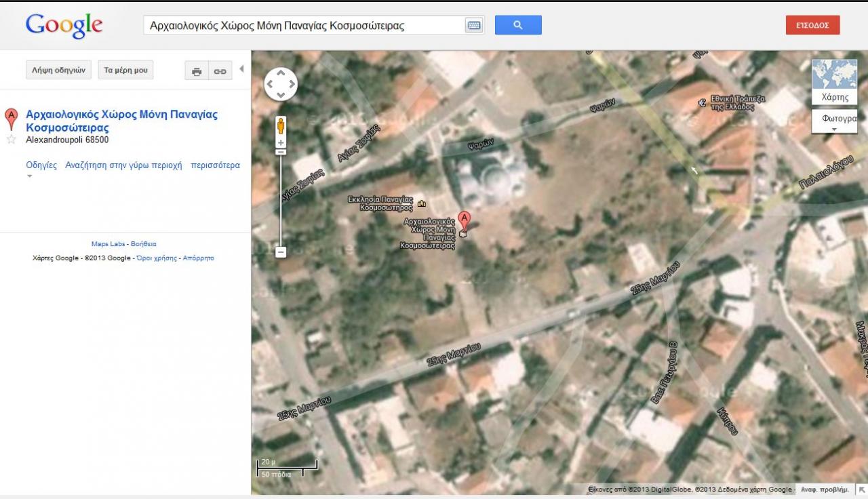Click Αναζήτηση στην γύρω περιοχή link

123,165
